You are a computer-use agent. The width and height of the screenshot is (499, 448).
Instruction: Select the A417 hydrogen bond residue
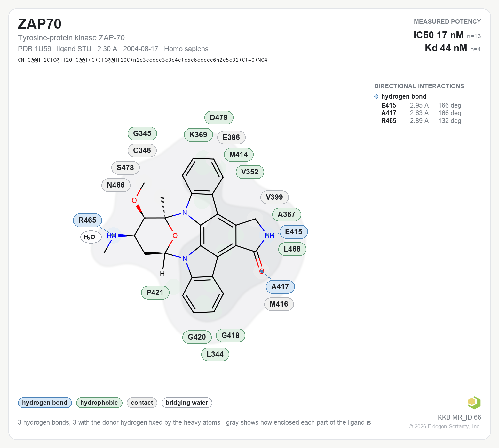[x=280, y=287]
